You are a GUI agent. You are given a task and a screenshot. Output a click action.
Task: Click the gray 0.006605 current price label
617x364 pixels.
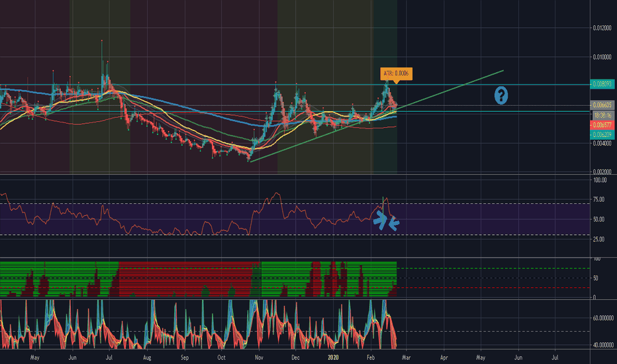pos(602,105)
